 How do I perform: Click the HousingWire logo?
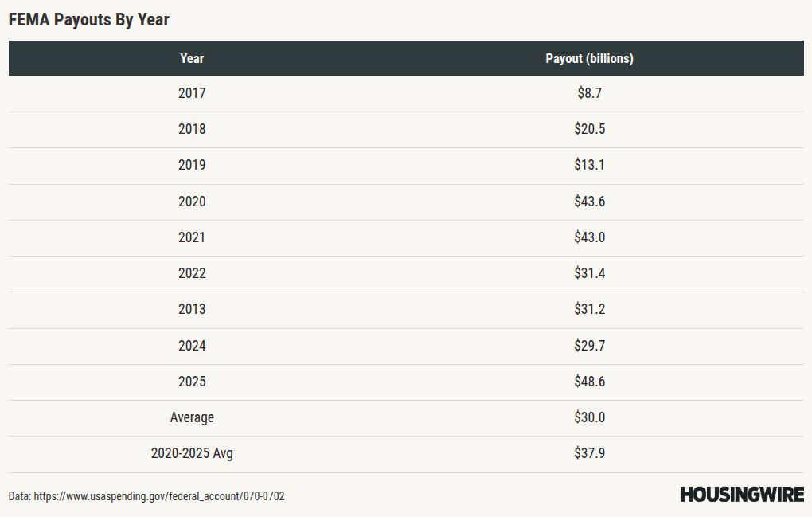[x=742, y=495]
